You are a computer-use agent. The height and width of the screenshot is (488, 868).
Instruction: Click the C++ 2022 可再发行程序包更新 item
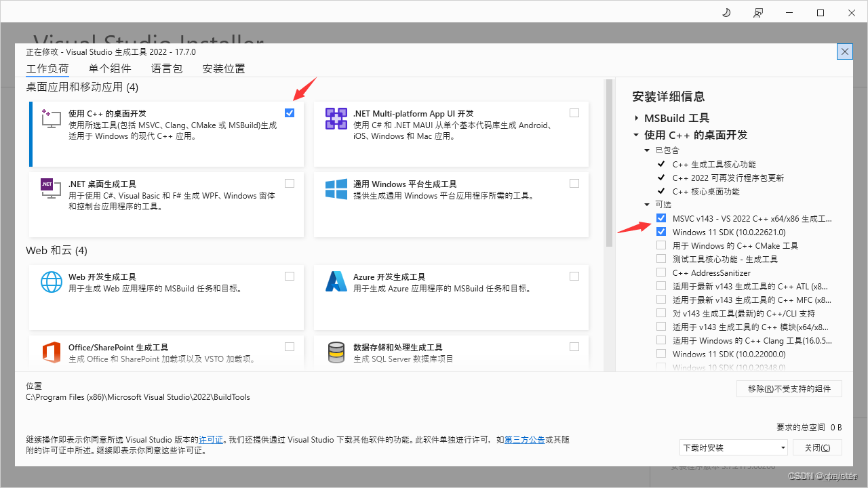coord(728,178)
